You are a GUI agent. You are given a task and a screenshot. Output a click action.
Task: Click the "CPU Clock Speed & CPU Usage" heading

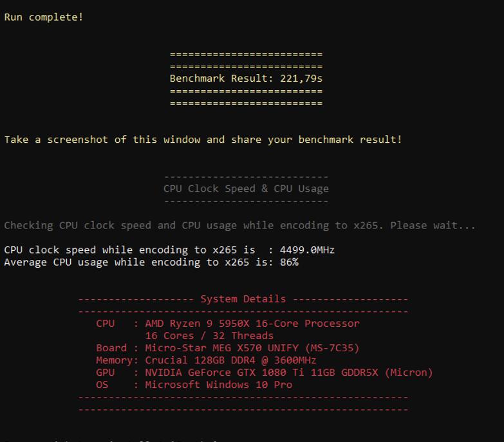(246, 189)
